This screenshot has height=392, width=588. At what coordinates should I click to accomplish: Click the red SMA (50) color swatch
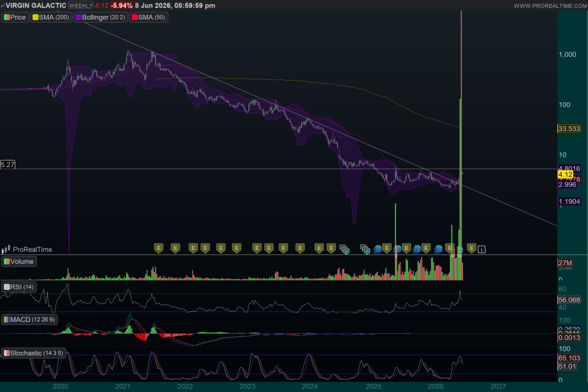134,17
